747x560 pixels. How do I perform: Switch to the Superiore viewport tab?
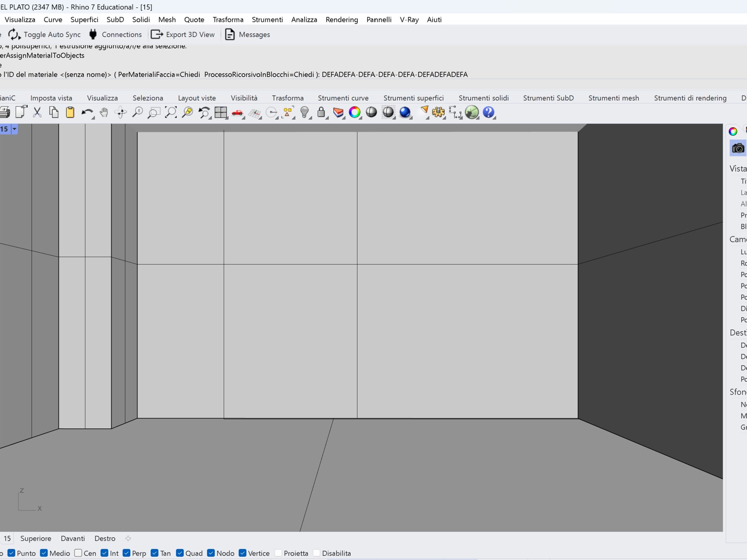[36, 538]
